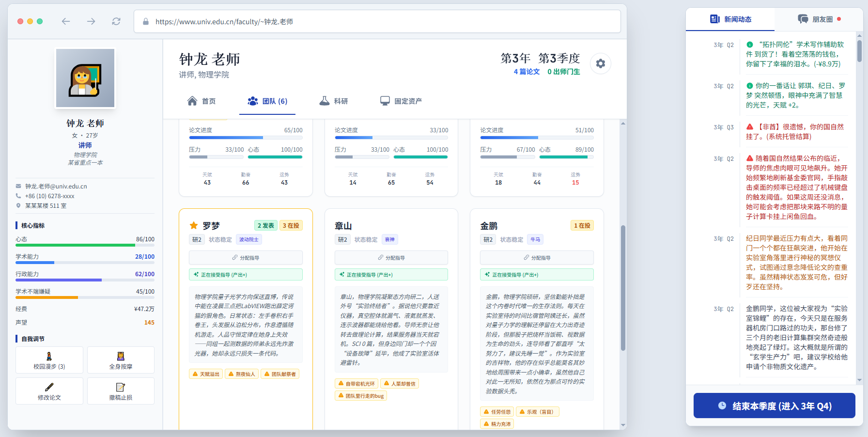
Task: Click the star icon beside 罗梦
Action: [x=194, y=226]
